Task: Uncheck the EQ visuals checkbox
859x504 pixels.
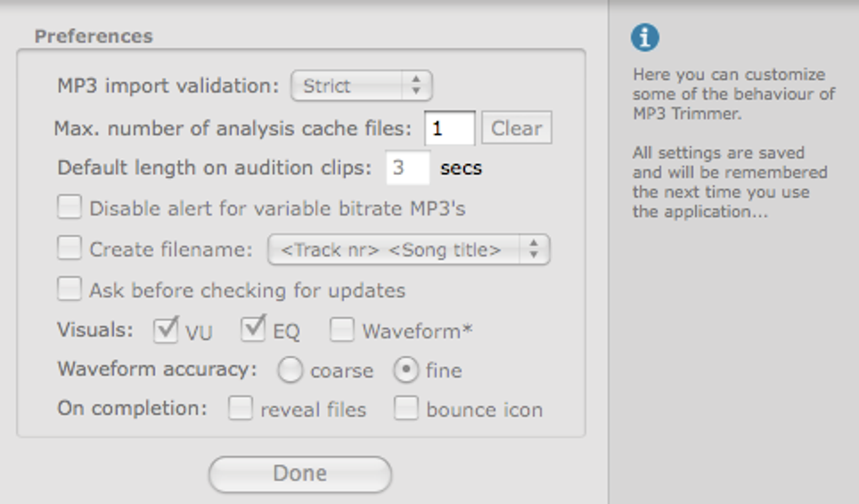Action: [253, 330]
